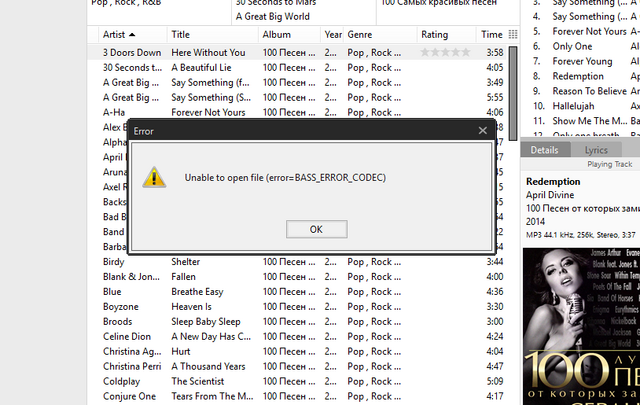Sort by Genre column header
640x405 pixels.
[x=380, y=34]
